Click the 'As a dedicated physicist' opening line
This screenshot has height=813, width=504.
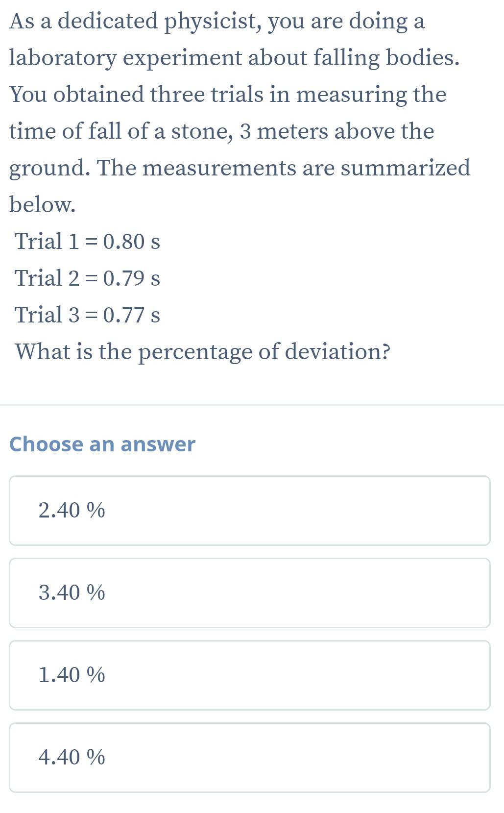click(217, 22)
